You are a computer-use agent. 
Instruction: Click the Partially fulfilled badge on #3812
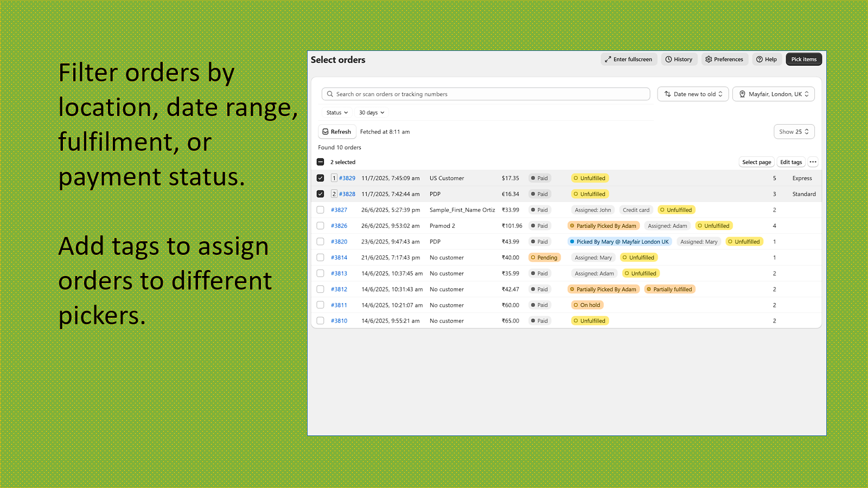coord(669,290)
